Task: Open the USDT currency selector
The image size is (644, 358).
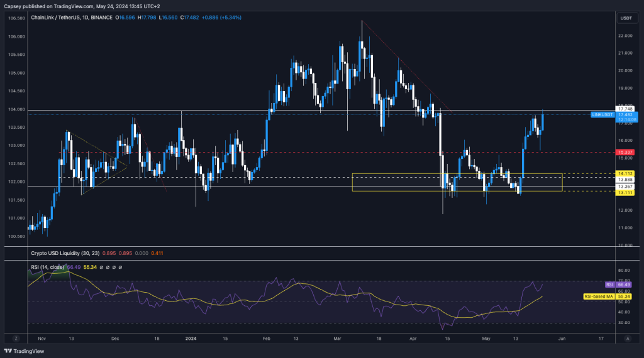Action: click(626, 18)
